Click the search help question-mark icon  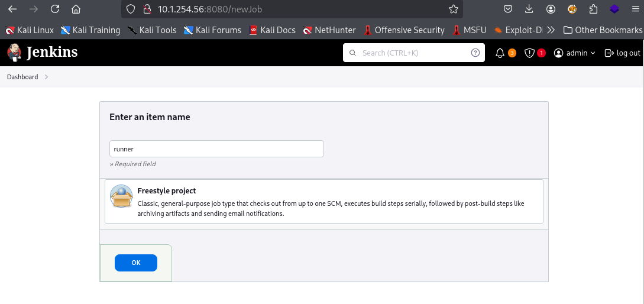pos(475,53)
